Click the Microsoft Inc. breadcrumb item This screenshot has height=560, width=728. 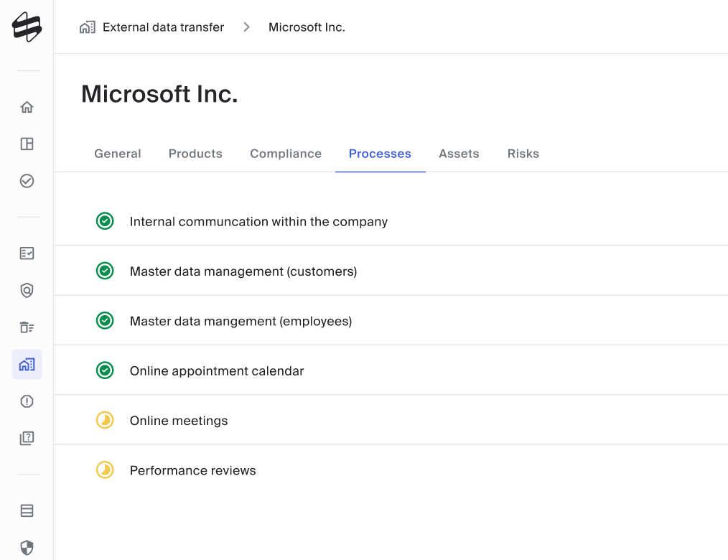[307, 27]
